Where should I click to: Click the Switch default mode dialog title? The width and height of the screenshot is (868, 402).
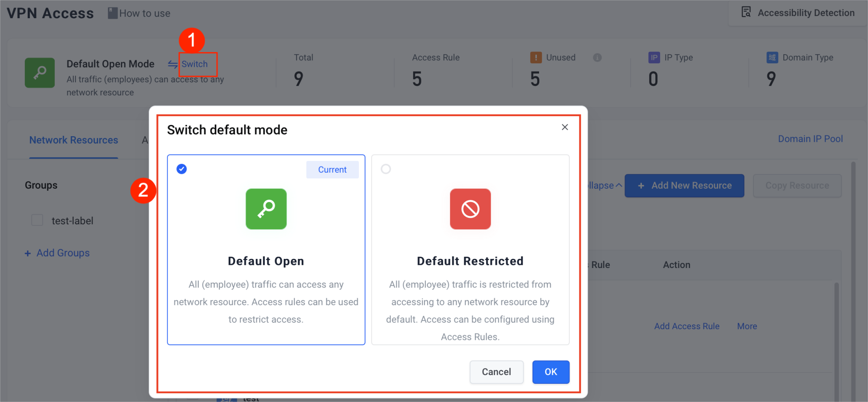227,130
